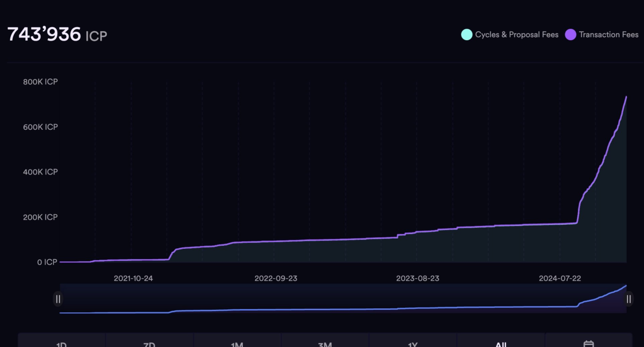The image size is (644, 347).
Task: Click the calendar date picker icon
Action: [589, 344]
